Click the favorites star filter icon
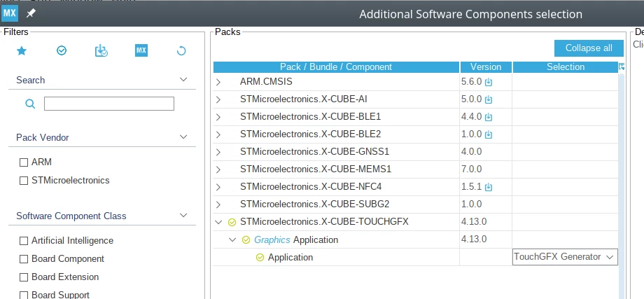Viewport: 644px width, 299px height. pos(22,50)
